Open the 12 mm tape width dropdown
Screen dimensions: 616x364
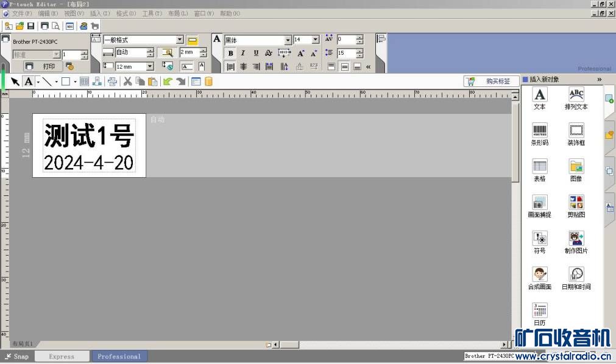[x=150, y=66]
